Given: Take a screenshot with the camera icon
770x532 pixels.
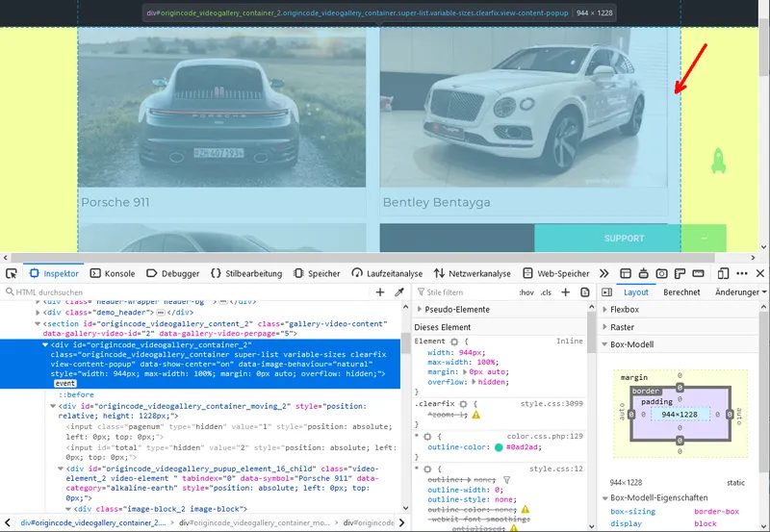Looking at the screenshot, I should (x=661, y=273).
